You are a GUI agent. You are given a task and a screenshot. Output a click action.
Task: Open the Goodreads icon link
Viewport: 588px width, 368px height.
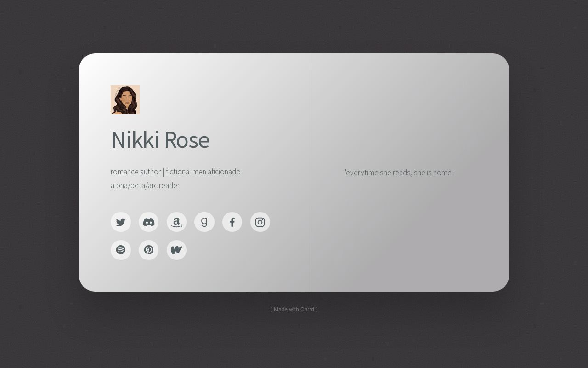(204, 222)
